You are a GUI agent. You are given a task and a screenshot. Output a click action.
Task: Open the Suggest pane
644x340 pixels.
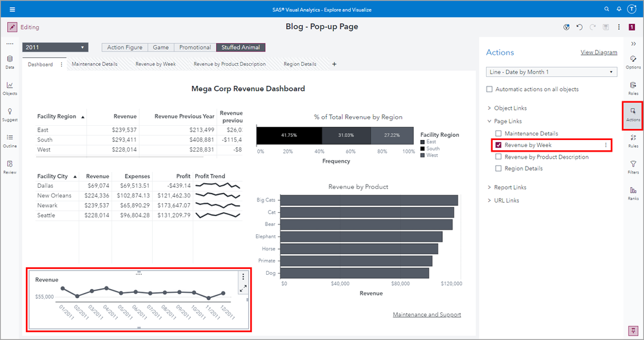(x=10, y=115)
